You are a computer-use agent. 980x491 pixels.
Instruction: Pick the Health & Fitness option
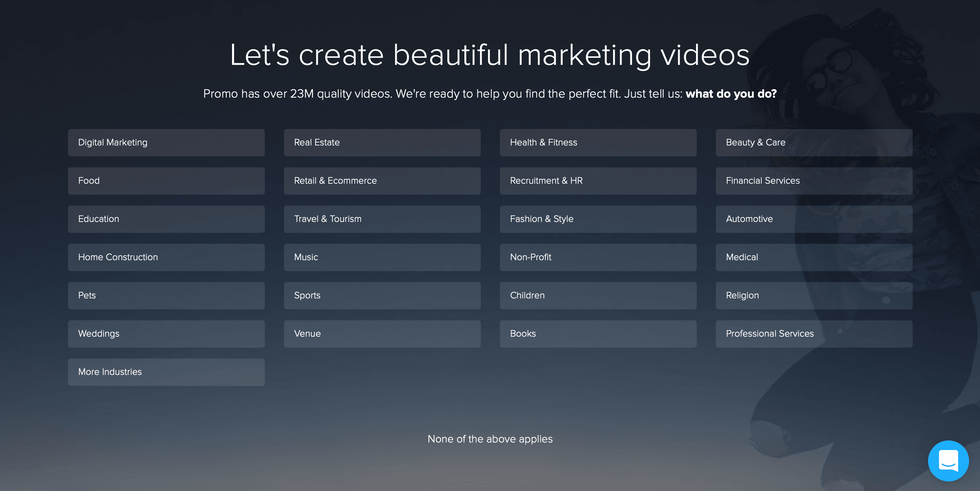pyautogui.click(x=598, y=142)
